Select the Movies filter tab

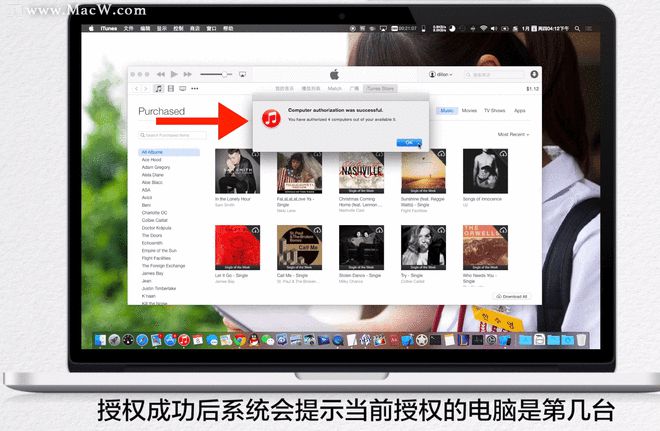(469, 110)
